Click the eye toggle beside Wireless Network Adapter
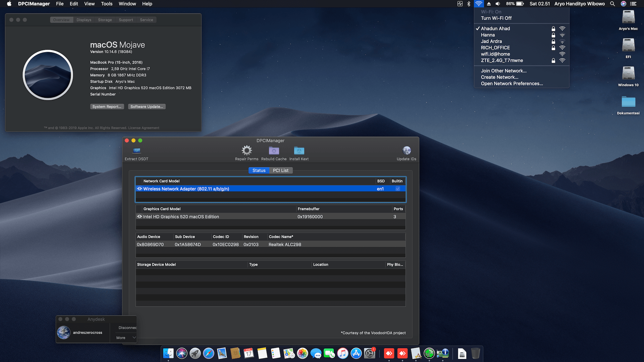Viewport: 644px width, 362px height. (x=140, y=189)
